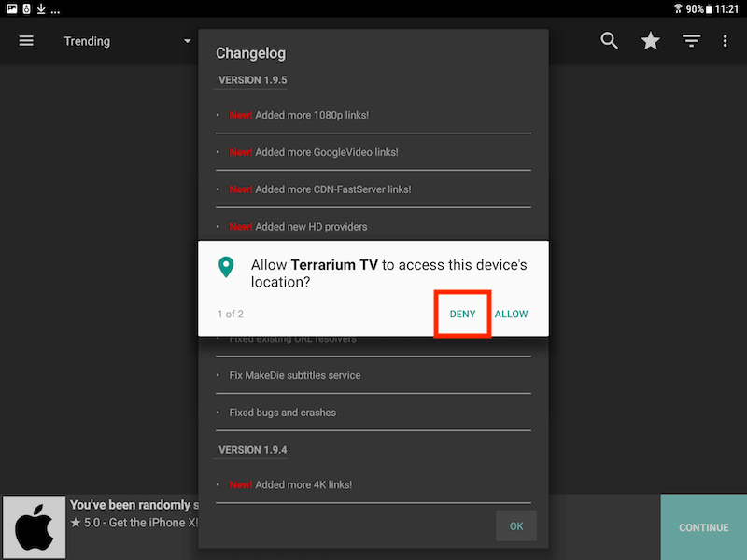Viewport: 747px width, 560px height.
Task: Tap the download notification icon in status bar
Action: click(x=41, y=8)
